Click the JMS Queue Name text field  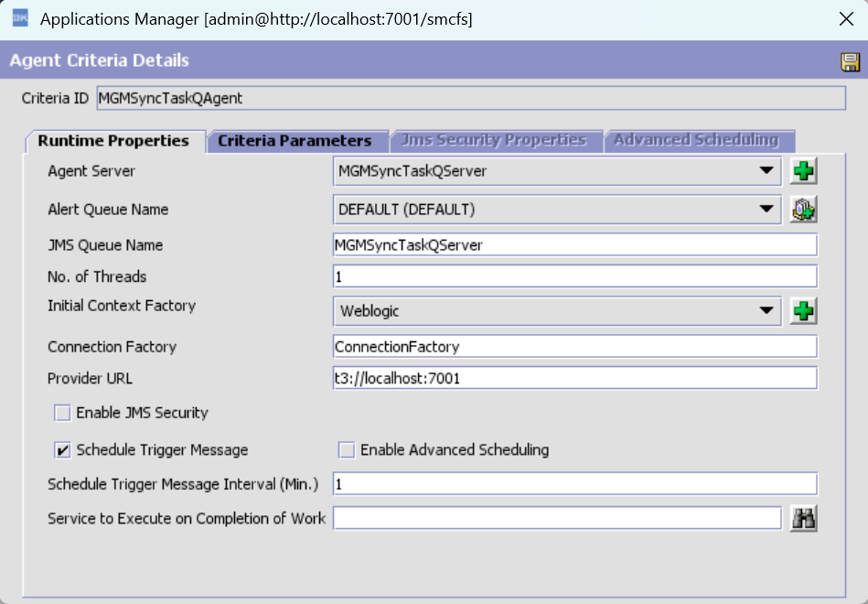click(x=574, y=245)
